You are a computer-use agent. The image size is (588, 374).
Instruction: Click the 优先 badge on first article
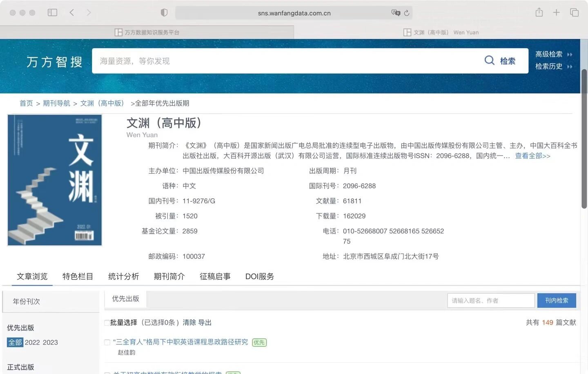click(259, 343)
